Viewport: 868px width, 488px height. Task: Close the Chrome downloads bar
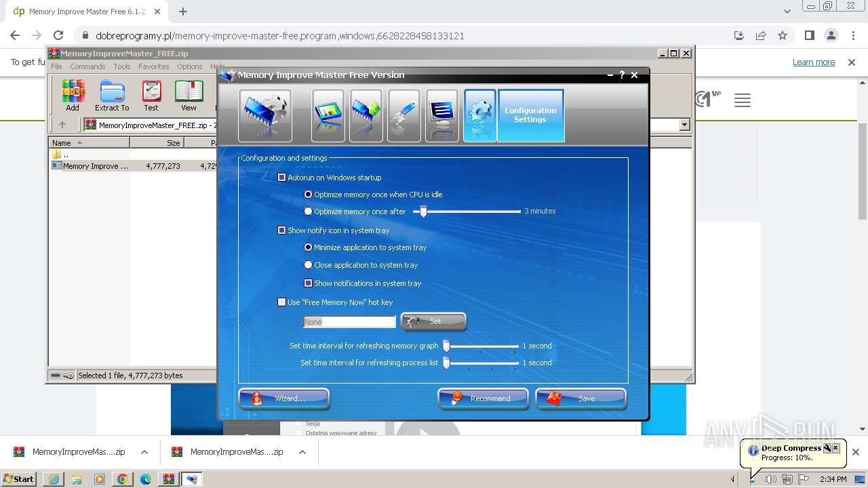coord(856,452)
